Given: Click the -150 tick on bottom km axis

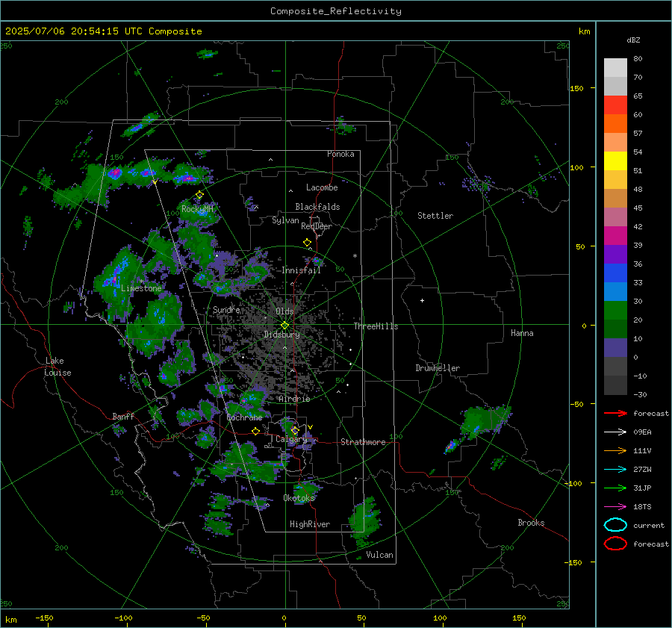Looking at the screenshot, I should point(44,618).
